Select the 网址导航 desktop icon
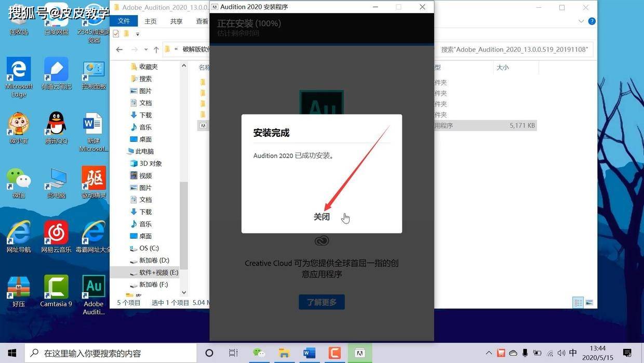 tap(19, 237)
